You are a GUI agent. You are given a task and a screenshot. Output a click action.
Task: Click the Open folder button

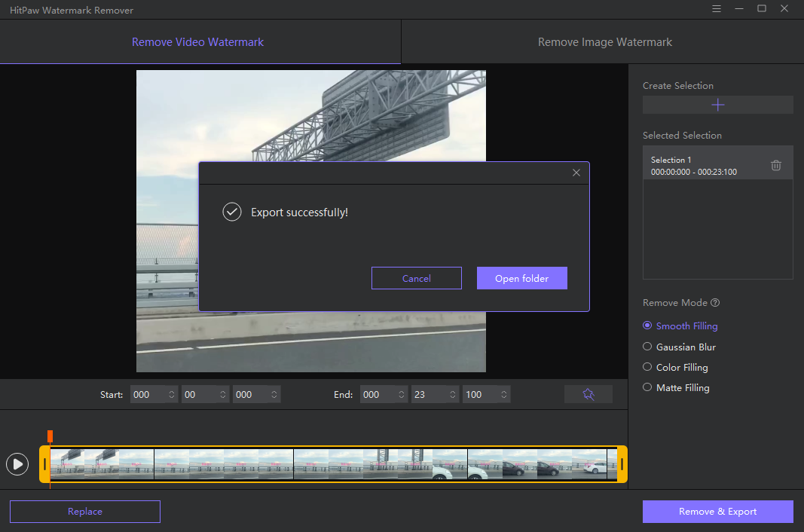[521, 278]
